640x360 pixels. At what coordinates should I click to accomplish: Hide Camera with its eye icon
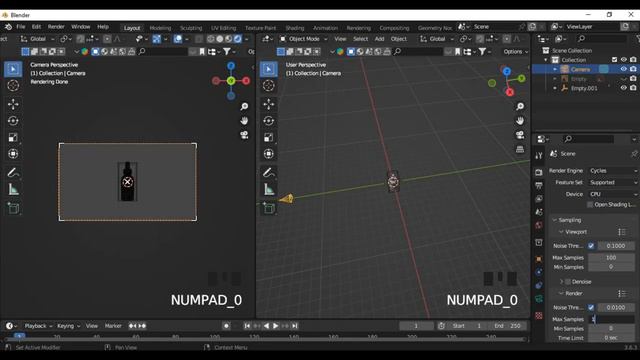tap(624, 69)
